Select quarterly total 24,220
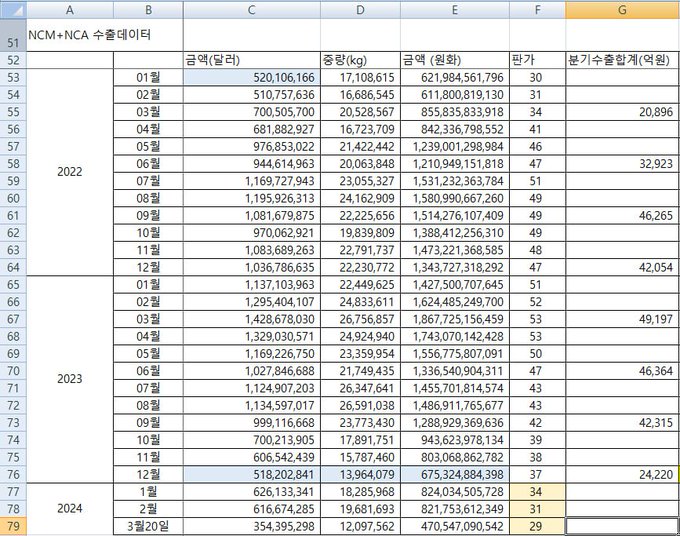 click(x=622, y=474)
